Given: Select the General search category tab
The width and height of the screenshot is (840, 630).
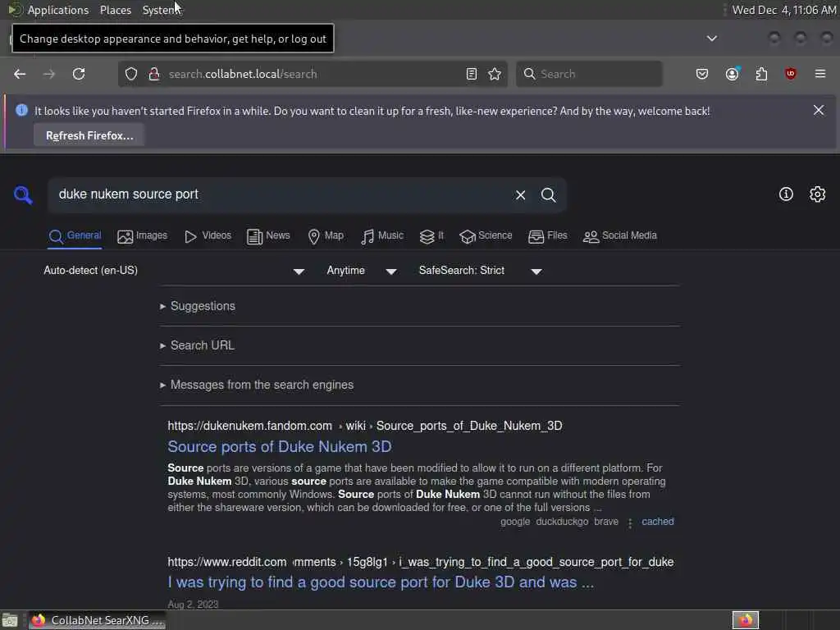Looking at the screenshot, I should tap(75, 236).
